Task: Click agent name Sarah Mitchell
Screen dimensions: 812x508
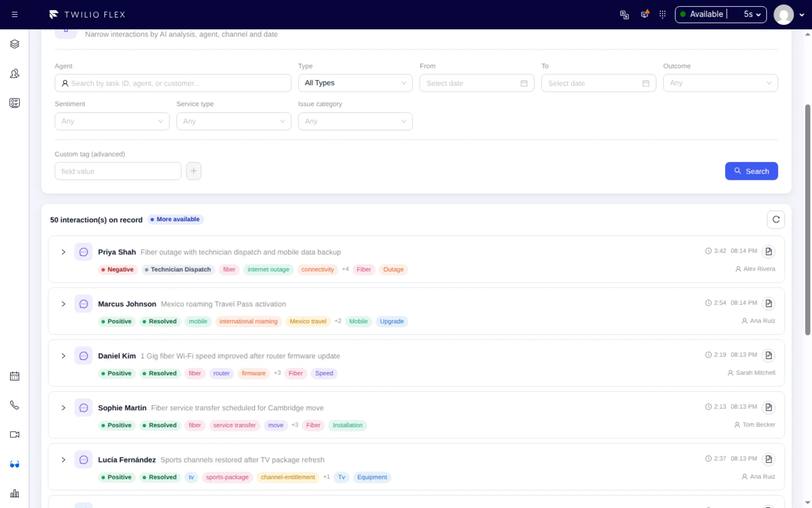Action: click(x=755, y=373)
